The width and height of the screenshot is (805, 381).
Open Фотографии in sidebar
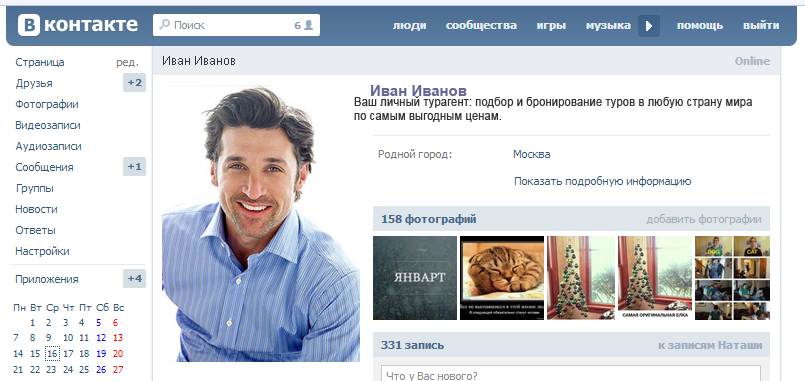point(47,104)
